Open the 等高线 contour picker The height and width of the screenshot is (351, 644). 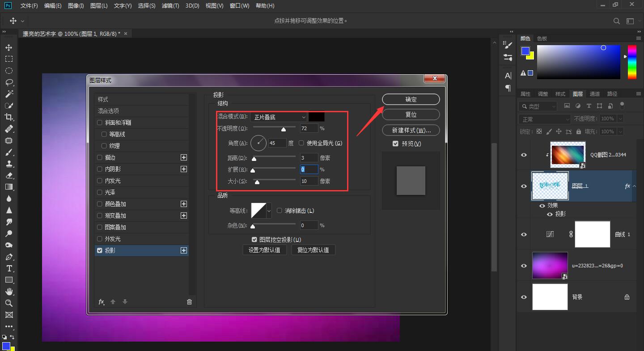pyautogui.click(x=261, y=210)
